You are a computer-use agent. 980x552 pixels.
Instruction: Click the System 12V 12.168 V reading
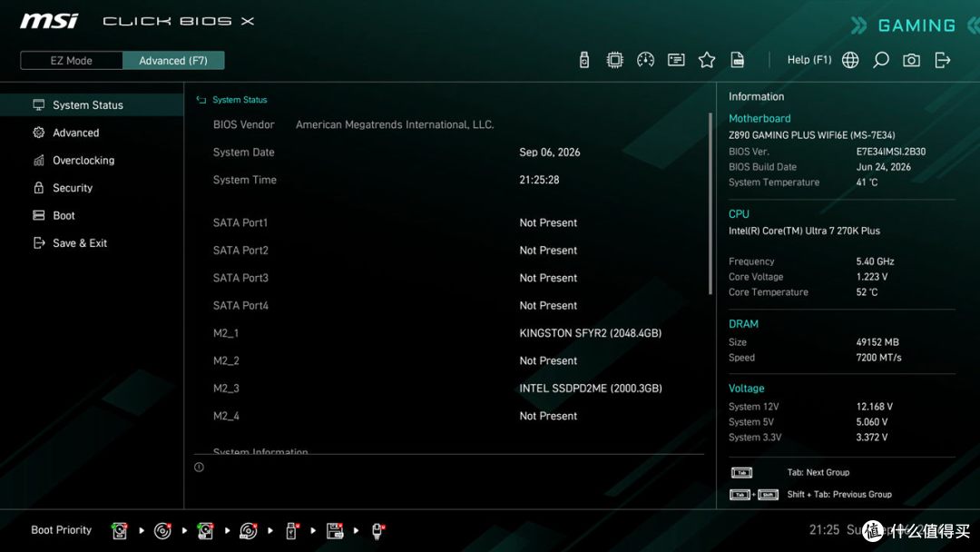click(x=875, y=407)
